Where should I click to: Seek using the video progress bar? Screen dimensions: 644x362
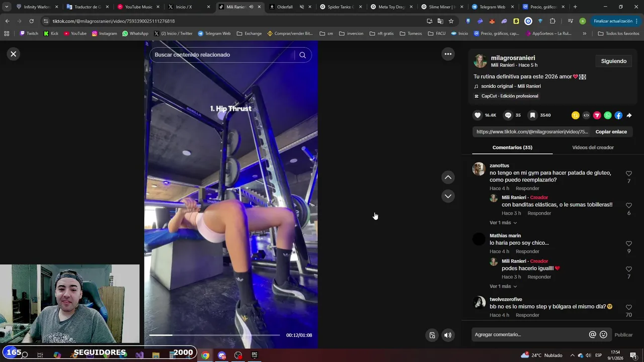214,335
